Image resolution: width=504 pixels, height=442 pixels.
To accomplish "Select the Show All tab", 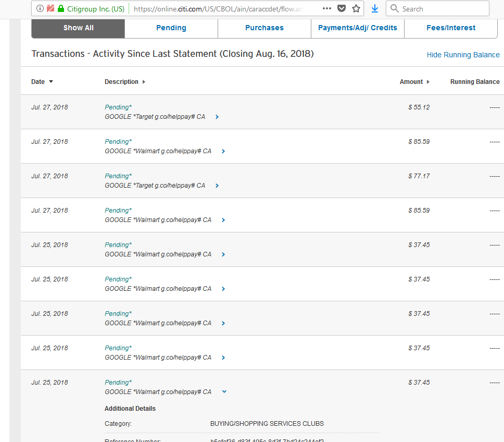I will (x=78, y=28).
